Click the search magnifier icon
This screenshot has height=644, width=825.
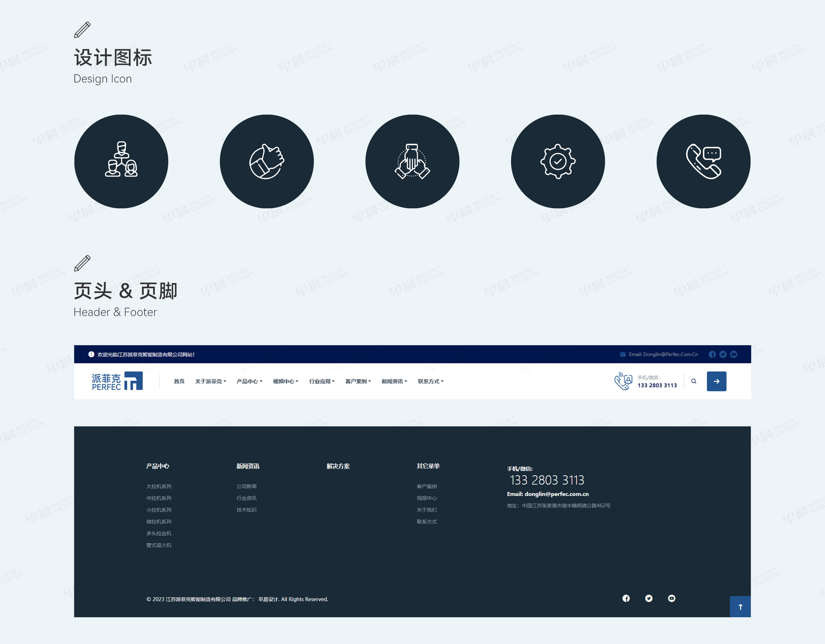693,381
